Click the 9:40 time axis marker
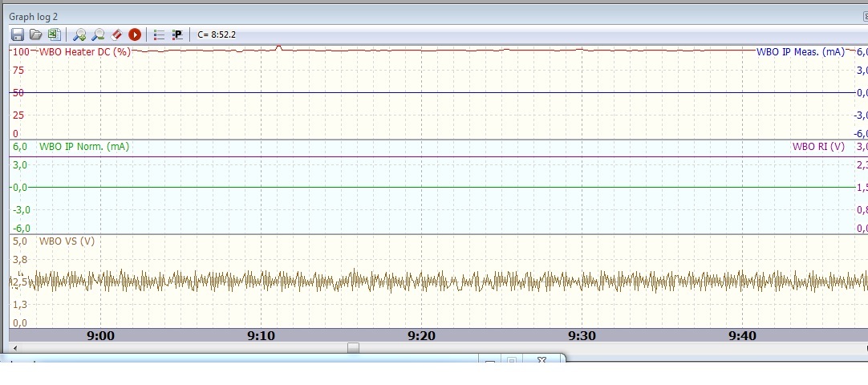The image size is (868, 385). pyautogui.click(x=742, y=336)
